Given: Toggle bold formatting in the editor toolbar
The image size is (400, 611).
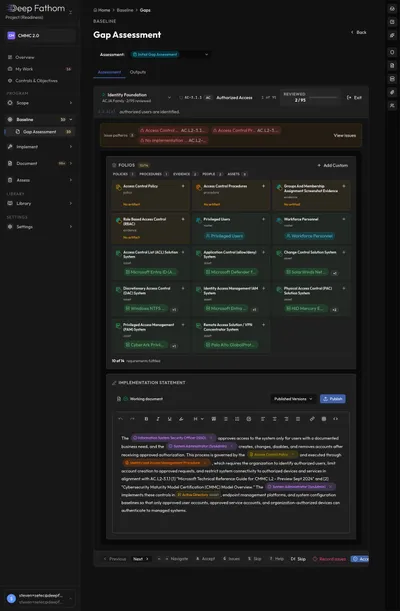Looking at the screenshot, I should (146, 419).
